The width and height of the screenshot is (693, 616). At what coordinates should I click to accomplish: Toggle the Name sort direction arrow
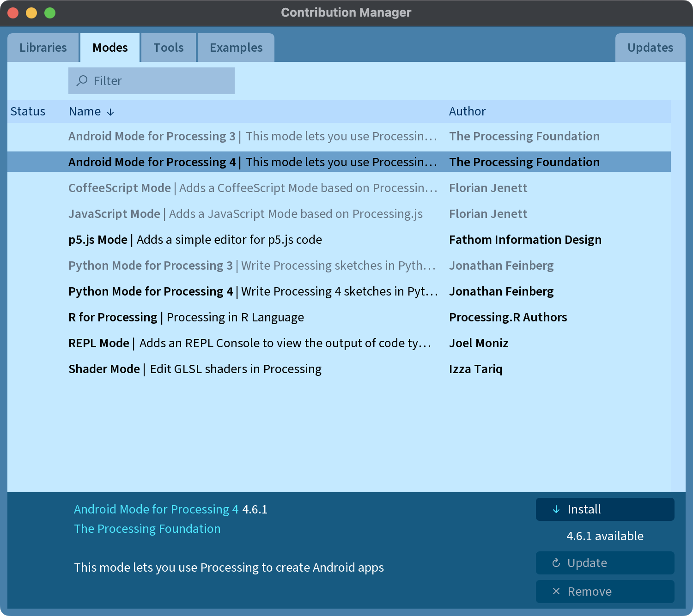click(110, 112)
